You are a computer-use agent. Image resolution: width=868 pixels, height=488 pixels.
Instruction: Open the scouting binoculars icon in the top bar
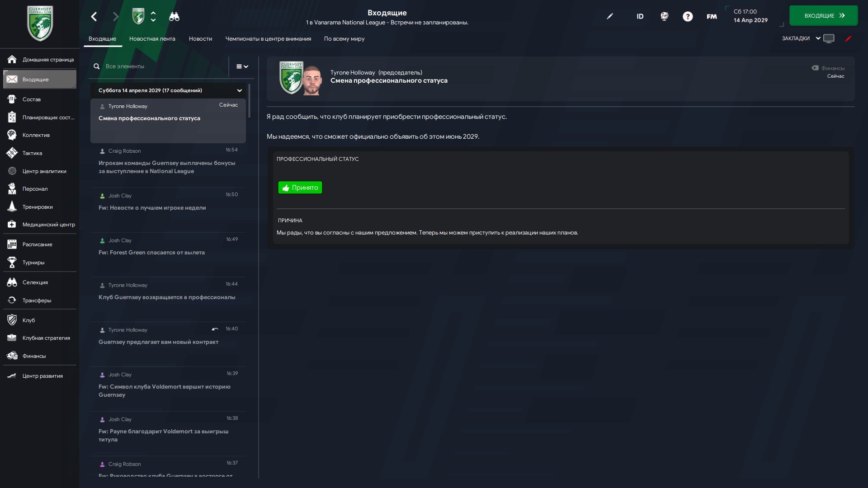click(174, 17)
